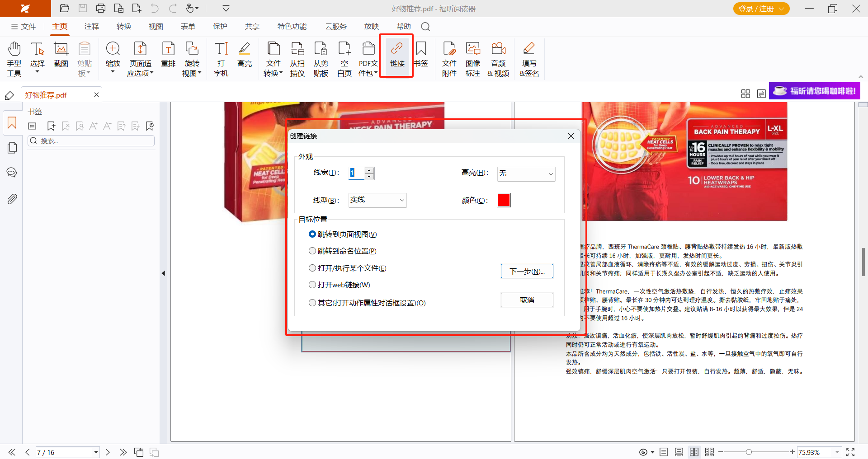Switch to the 视图 tab

coord(156,27)
